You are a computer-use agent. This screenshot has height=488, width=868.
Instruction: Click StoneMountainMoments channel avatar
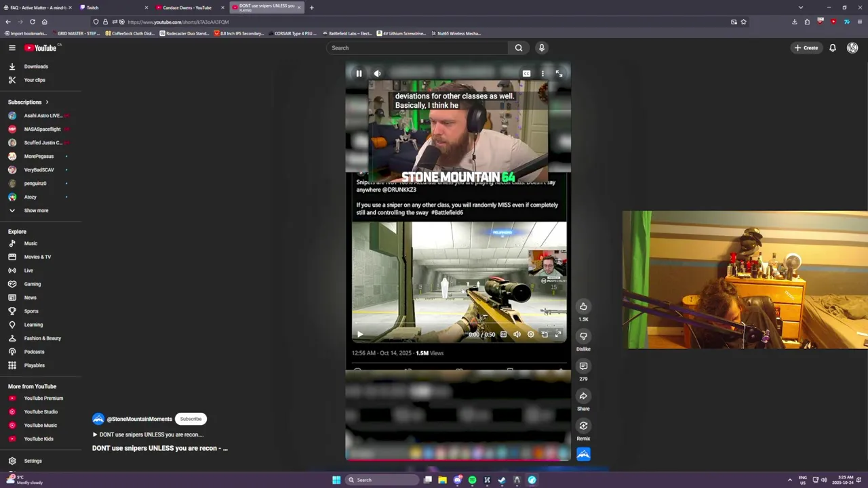98,419
